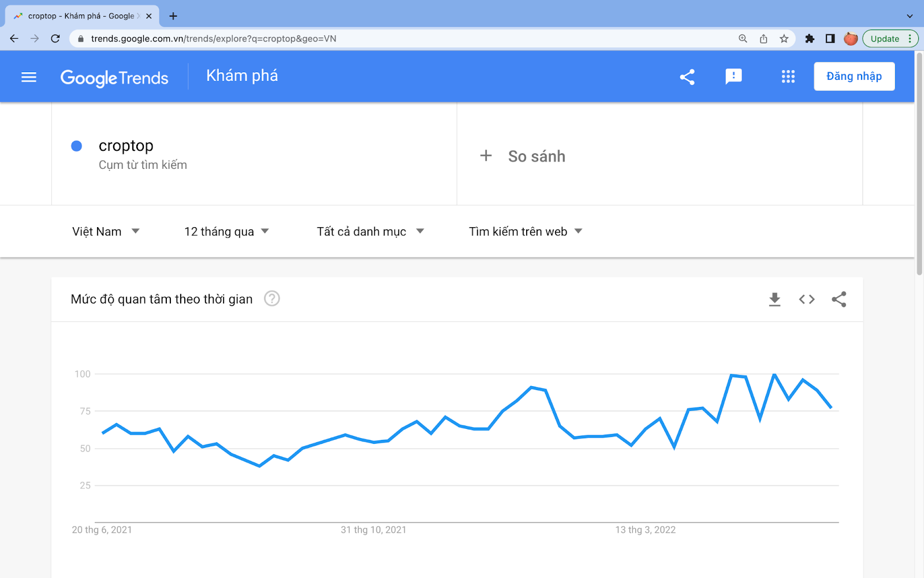Screen dimensions: 924x578
Task: Click the page vertical scrollbar
Action: [x=919, y=164]
